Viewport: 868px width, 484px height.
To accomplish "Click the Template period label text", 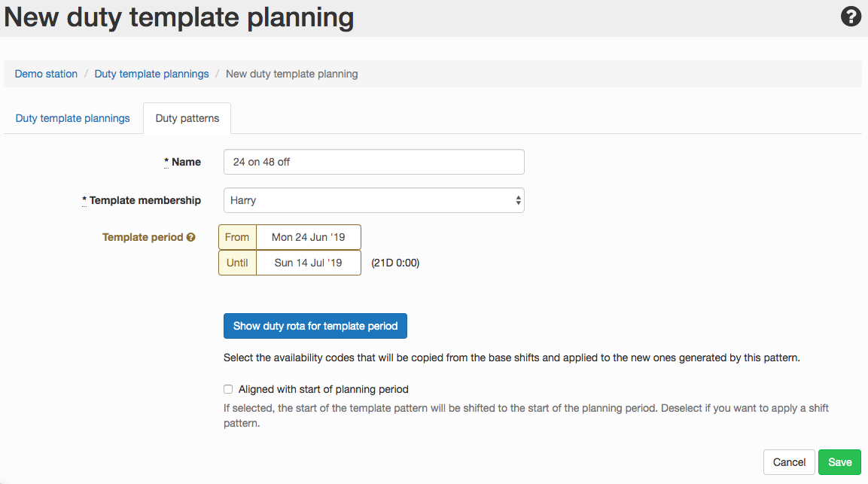I will point(142,237).
